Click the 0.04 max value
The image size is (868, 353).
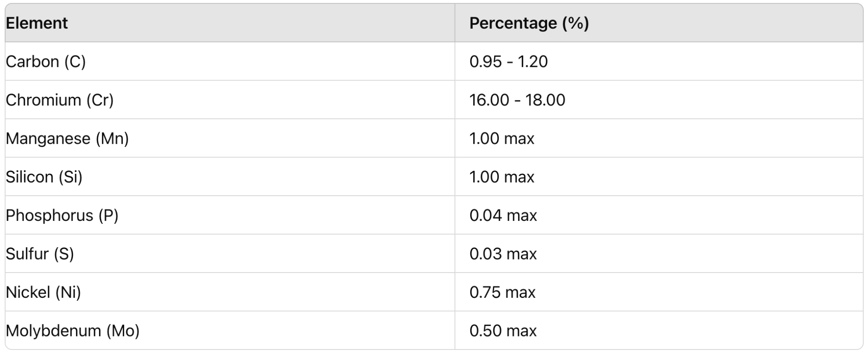point(503,215)
